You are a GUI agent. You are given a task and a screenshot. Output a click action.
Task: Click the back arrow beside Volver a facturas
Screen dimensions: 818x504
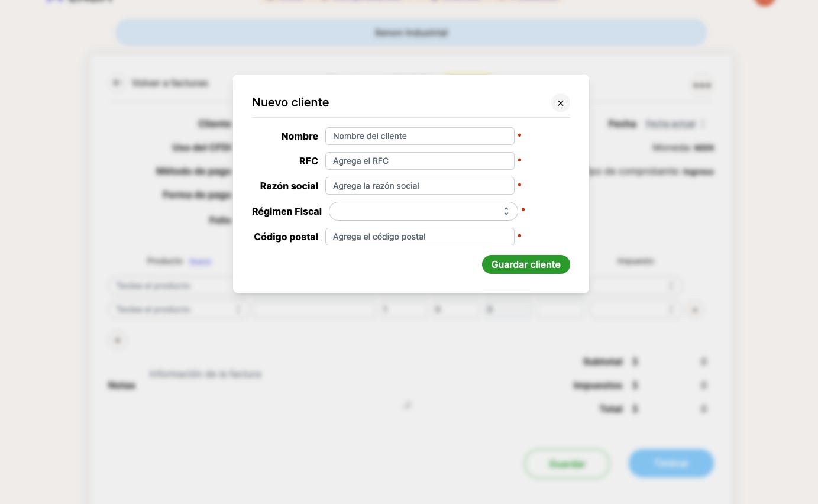tap(117, 83)
